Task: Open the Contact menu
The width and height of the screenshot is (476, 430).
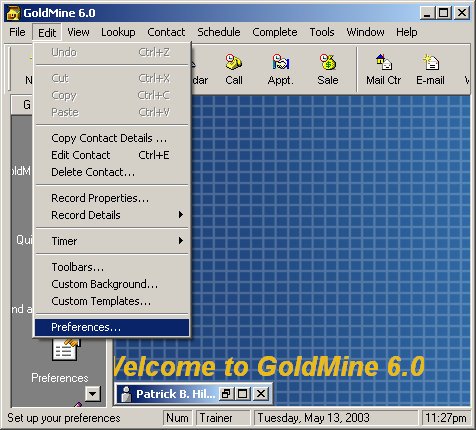Action: coord(166,32)
